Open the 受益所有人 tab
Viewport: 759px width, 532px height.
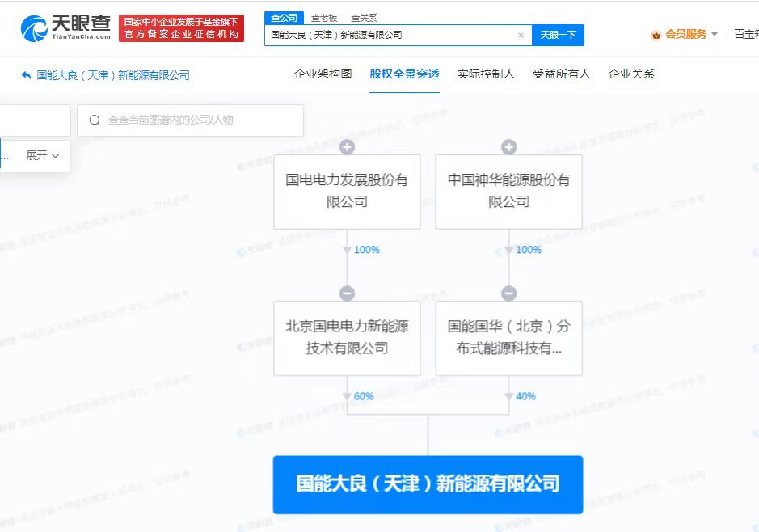[x=561, y=74]
